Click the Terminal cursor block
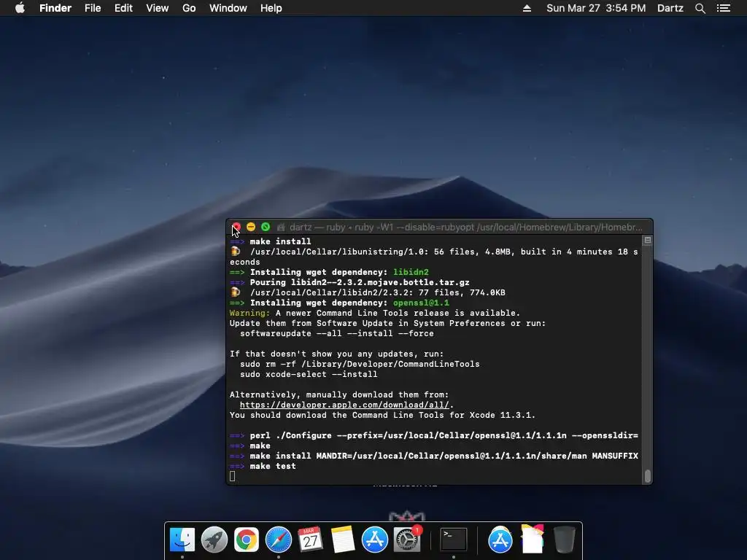Viewport: 747px width, 560px height. coord(233,477)
